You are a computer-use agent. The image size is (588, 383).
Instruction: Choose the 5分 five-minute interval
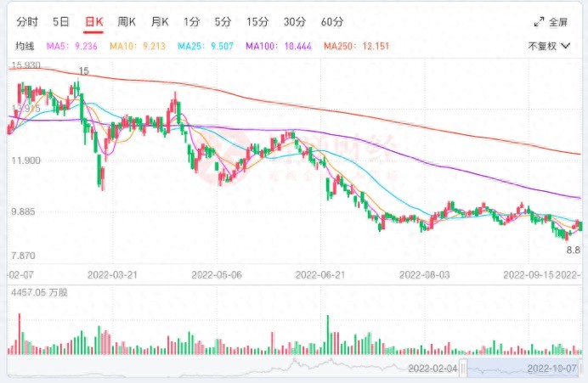point(222,21)
